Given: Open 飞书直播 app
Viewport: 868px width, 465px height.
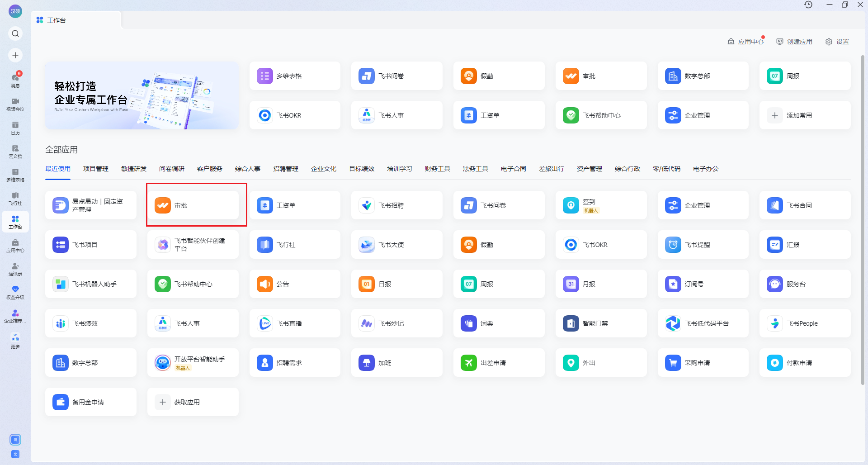Looking at the screenshot, I should pyautogui.click(x=295, y=323).
